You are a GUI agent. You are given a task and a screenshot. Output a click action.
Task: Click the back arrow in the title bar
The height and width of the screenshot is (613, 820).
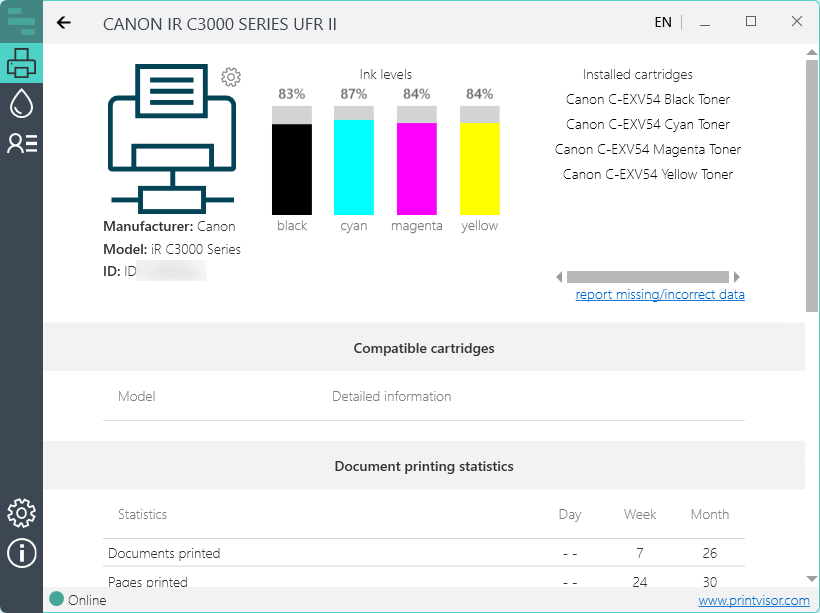64,23
